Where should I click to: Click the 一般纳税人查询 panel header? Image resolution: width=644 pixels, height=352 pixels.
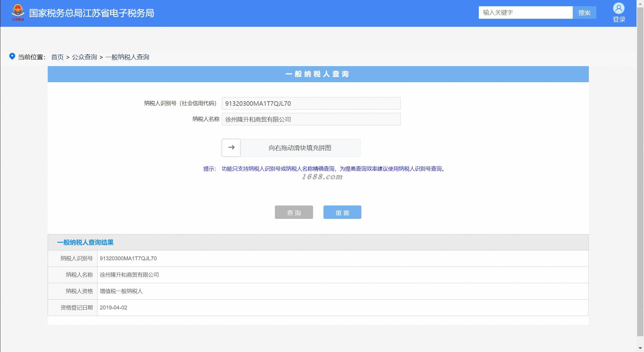(x=318, y=74)
